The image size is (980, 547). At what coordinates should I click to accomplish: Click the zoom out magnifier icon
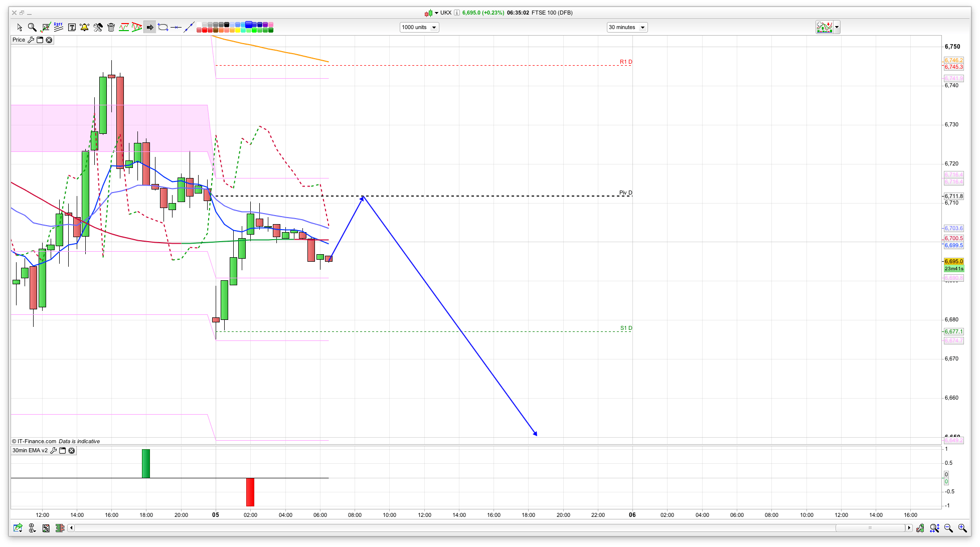click(948, 528)
